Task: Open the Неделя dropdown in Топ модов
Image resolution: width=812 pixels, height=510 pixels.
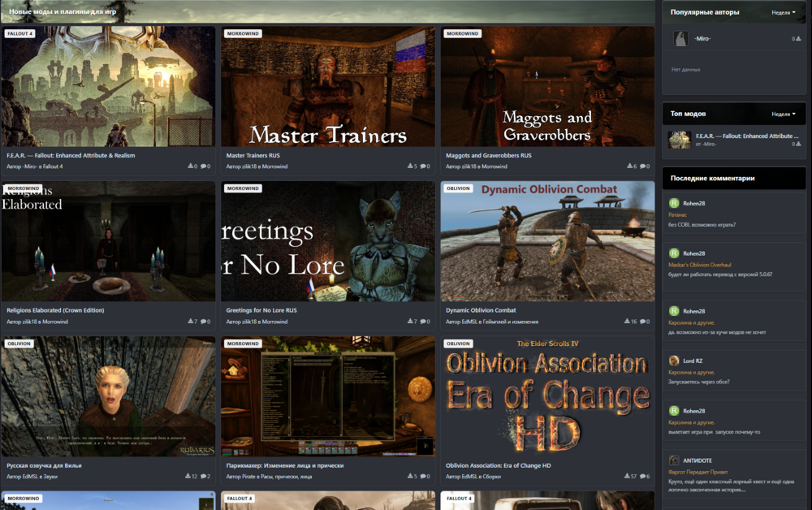Action: [783, 114]
